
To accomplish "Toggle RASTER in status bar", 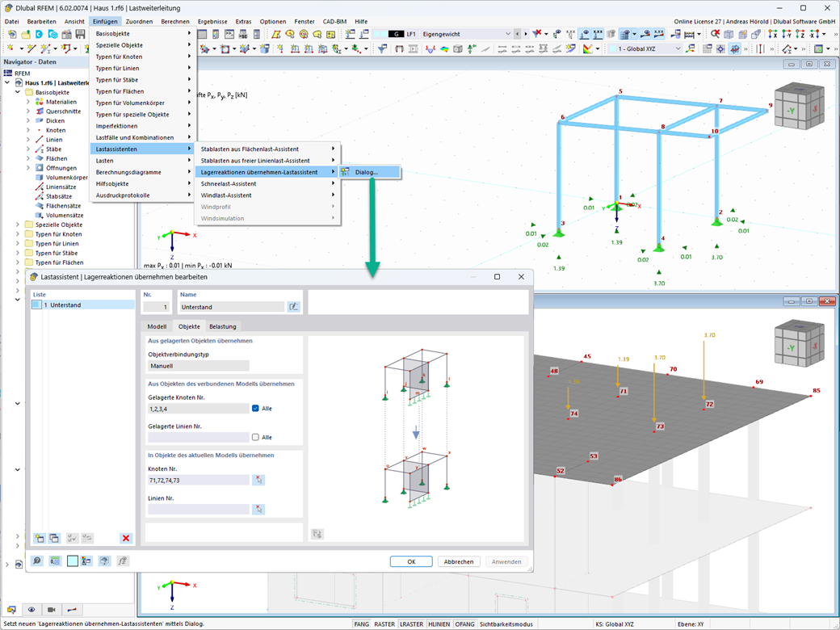I will tap(384, 624).
